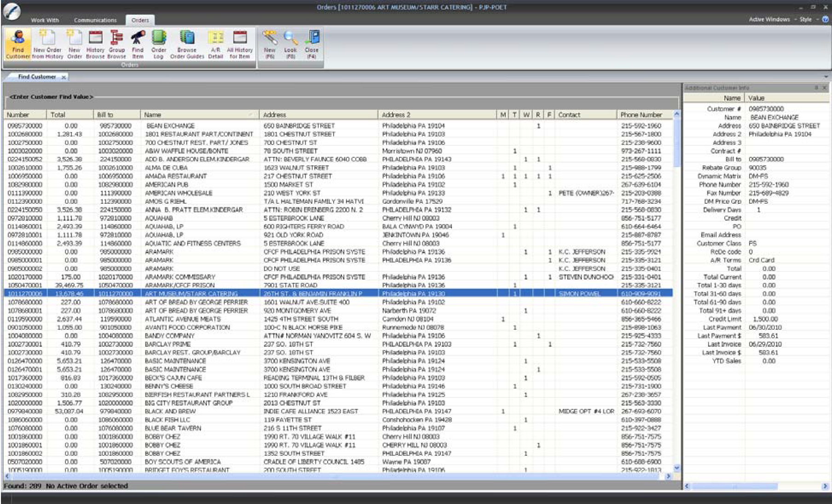Close the Additional Customer Info panel
This screenshot has width=832, height=504.
click(x=825, y=87)
